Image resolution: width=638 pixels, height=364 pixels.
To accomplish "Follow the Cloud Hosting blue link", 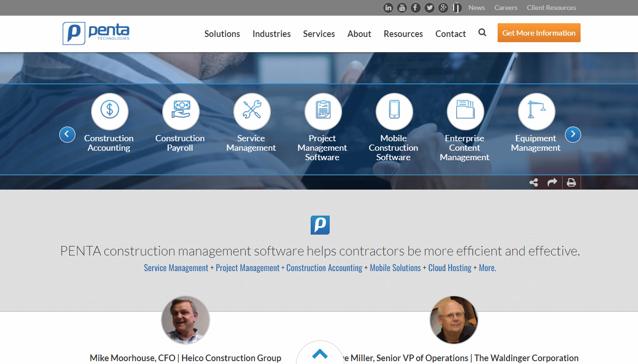I will (450, 268).
